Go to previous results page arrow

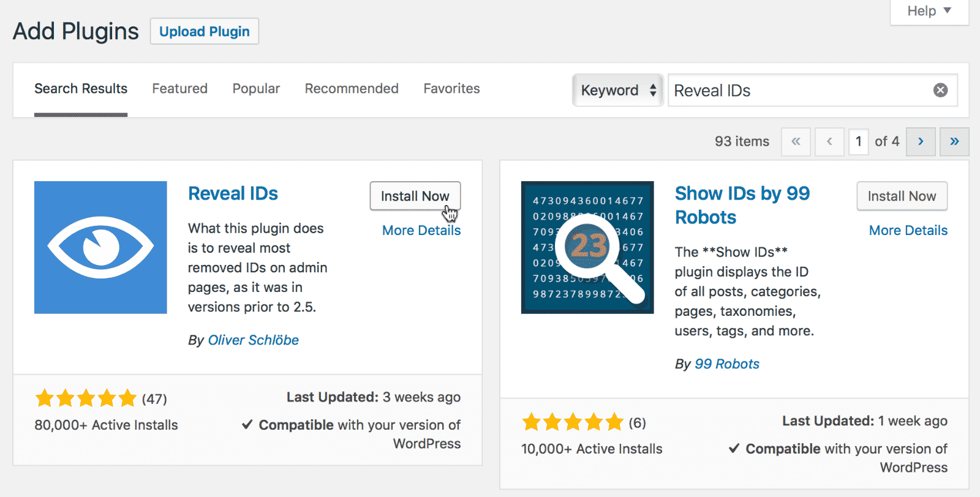point(829,141)
